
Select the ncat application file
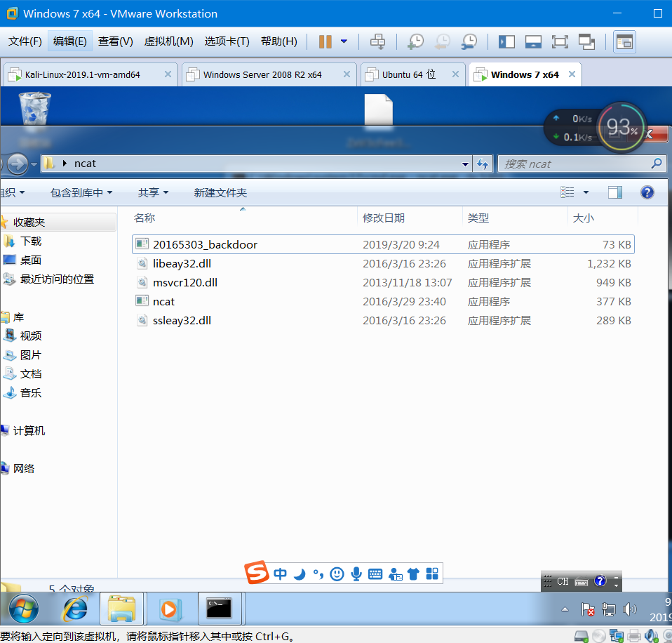(x=383, y=302)
